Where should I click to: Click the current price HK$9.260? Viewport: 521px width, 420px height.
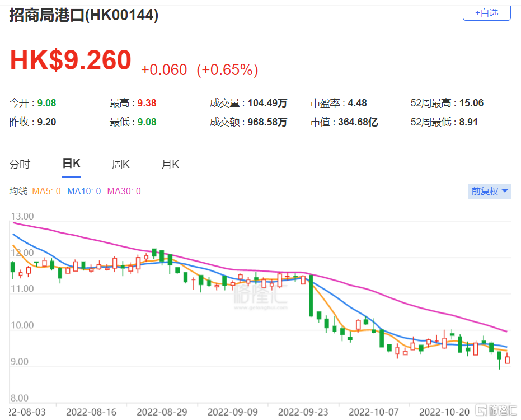[x=71, y=60]
